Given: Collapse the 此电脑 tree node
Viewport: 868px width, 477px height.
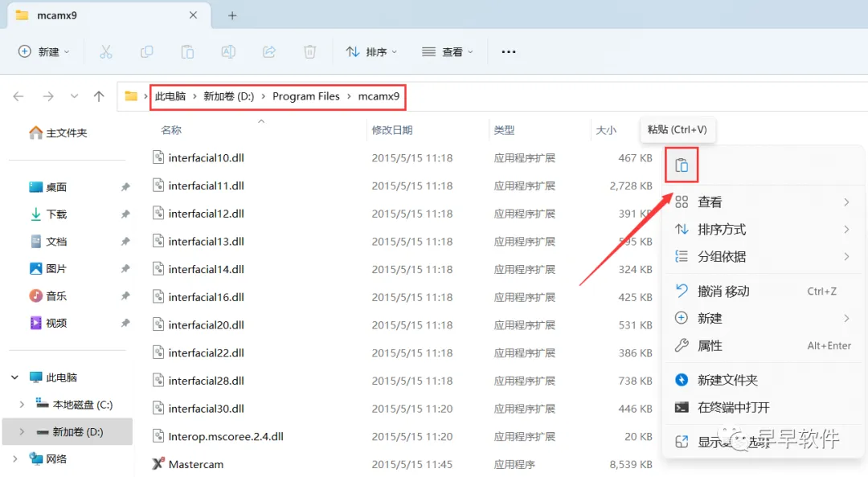Looking at the screenshot, I should [x=15, y=377].
